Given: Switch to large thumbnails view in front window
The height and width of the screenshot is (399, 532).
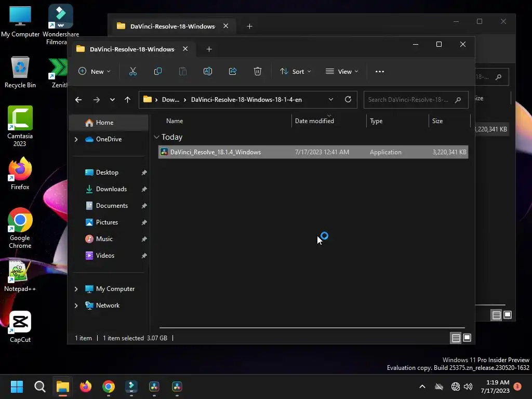Looking at the screenshot, I should pyautogui.click(x=467, y=338).
